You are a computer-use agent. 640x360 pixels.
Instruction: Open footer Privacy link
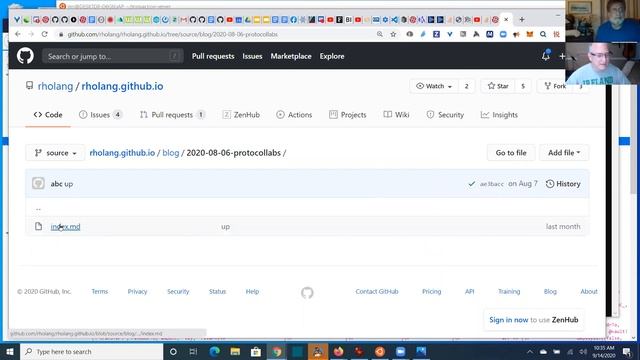tap(137, 291)
